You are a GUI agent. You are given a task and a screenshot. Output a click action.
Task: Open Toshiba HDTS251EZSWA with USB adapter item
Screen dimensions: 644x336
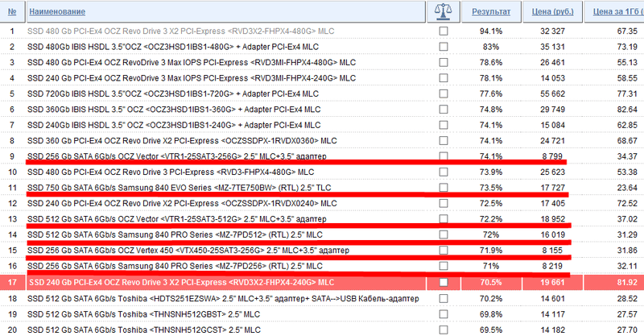click(223, 299)
